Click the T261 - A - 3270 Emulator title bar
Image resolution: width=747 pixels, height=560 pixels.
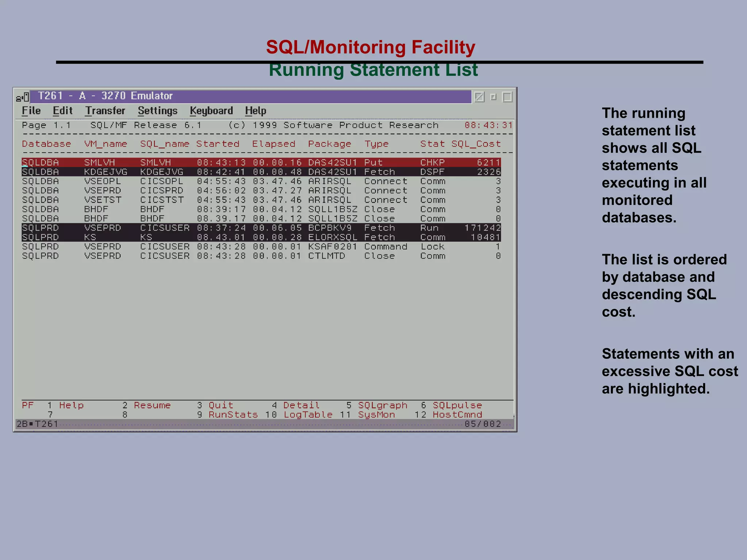coord(250,96)
